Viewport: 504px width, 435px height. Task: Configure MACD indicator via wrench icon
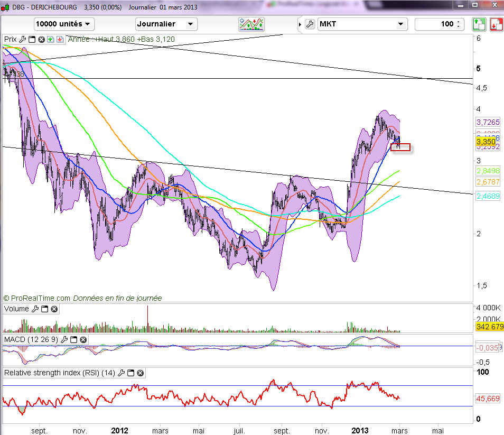[x=64, y=339]
